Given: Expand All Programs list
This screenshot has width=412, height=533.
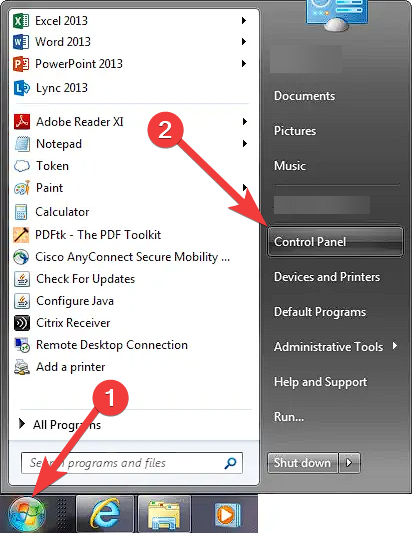Looking at the screenshot, I should click(x=61, y=425).
